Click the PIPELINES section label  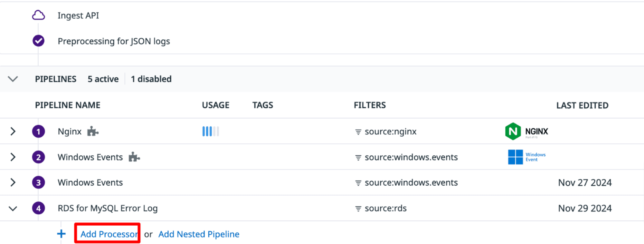(56, 79)
